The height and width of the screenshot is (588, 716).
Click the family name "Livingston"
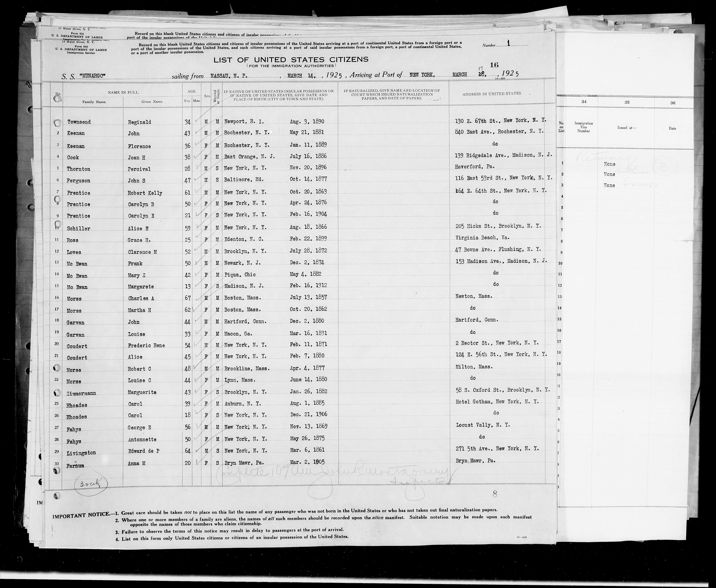(x=81, y=453)
